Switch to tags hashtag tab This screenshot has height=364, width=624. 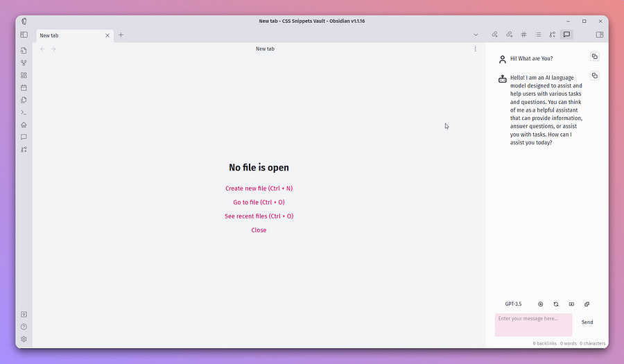(x=523, y=35)
